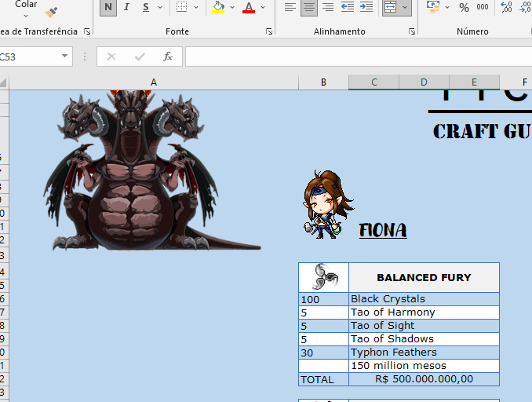Image resolution: width=532 pixels, height=402 pixels.
Task: Select cell with quantity 30
Action: 323,353
